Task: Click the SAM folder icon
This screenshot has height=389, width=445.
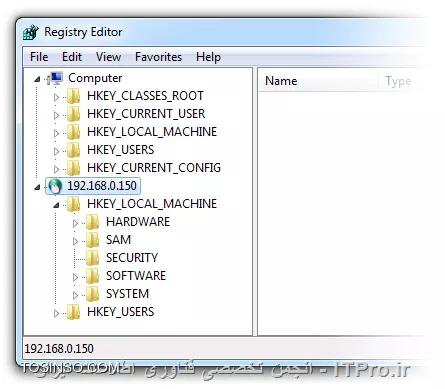Action: pos(92,240)
